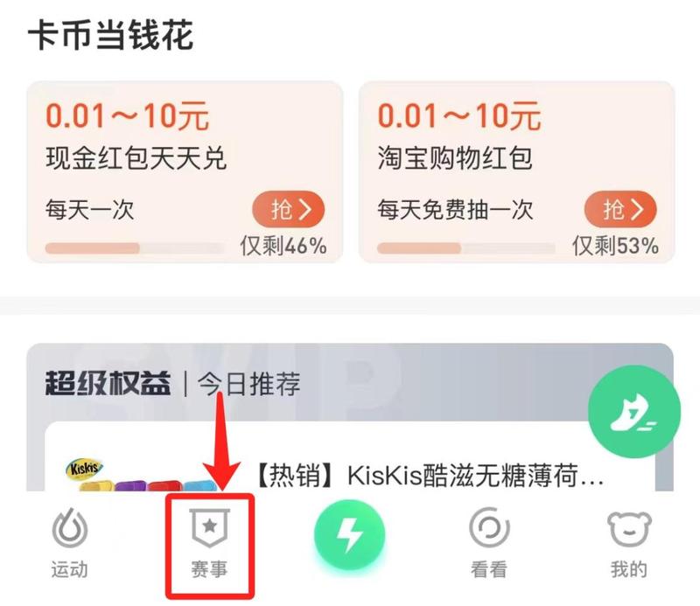Tap the green lightning bolt center button
Viewport: 700px width, 606px height.
(349, 534)
